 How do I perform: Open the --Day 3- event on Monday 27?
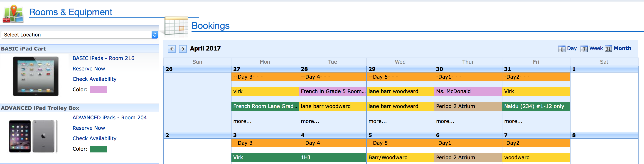coord(265,77)
